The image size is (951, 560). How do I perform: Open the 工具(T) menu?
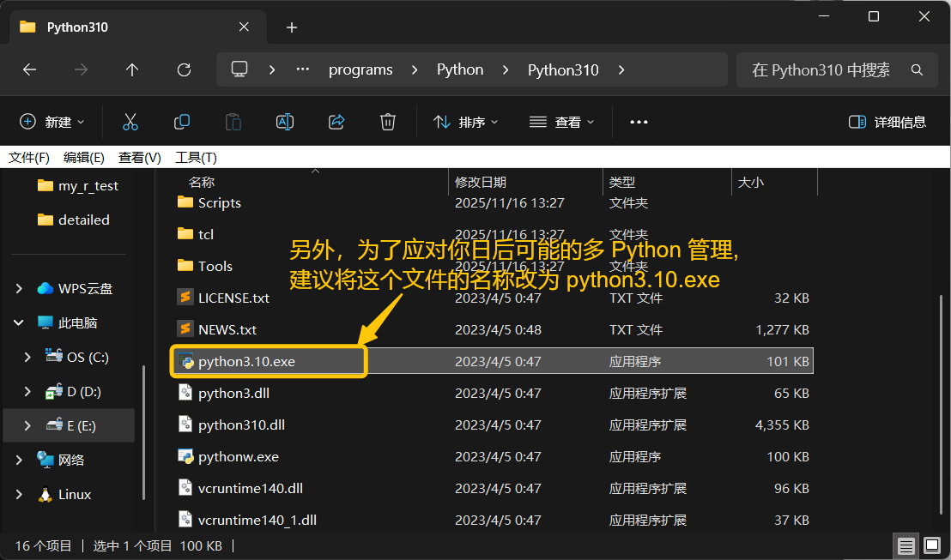pyautogui.click(x=196, y=158)
